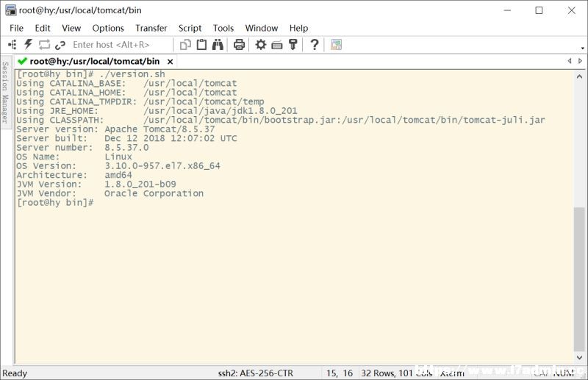
Task: Click the OS Version 3.10.0-957.el7.x86_64 value
Action: point(162,166)
